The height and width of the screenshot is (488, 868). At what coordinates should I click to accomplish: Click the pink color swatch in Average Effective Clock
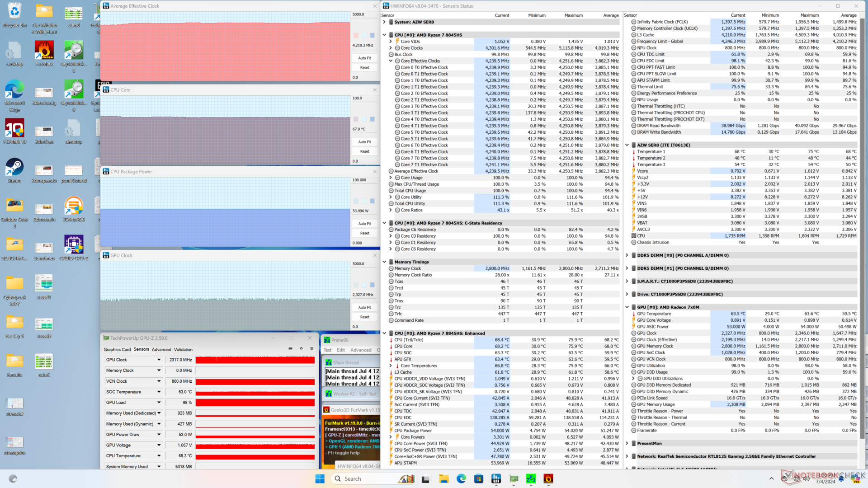point(356,35)
